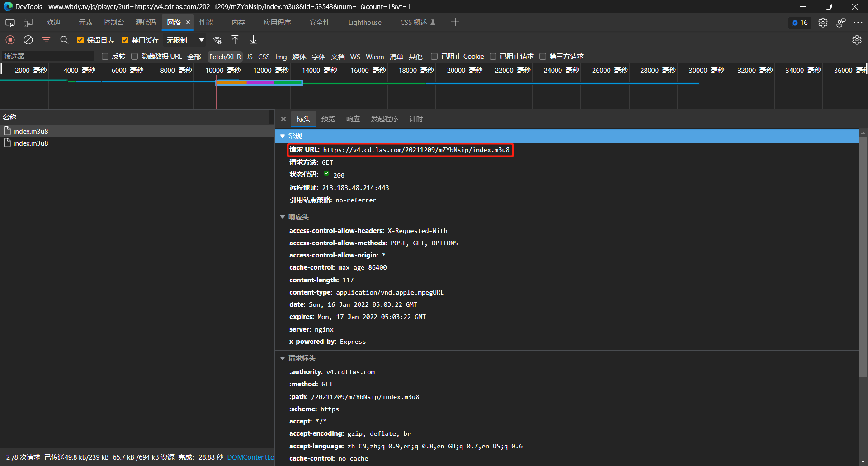Click the 名称 name column header
Image resolution: width=868 pixels, height=466 pixels.
point(135,117)
